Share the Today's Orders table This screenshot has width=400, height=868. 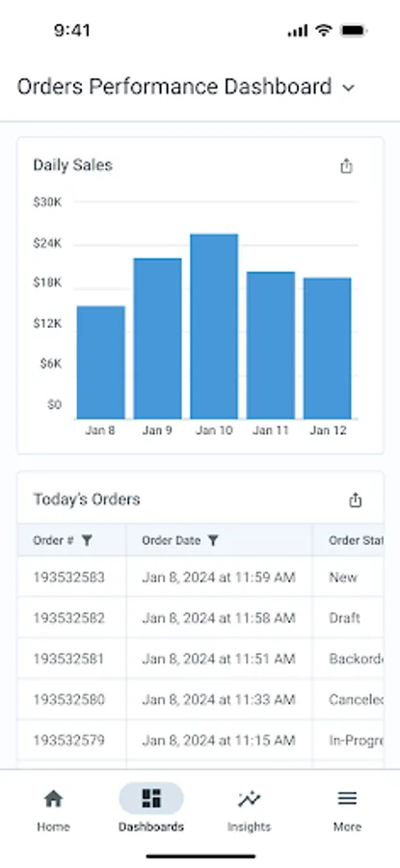pos(356,500)
